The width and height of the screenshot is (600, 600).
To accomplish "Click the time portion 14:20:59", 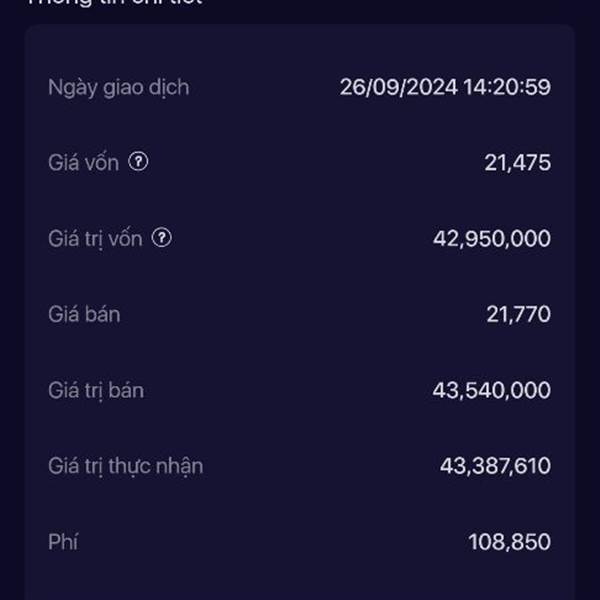I will (x=507, y=87).
